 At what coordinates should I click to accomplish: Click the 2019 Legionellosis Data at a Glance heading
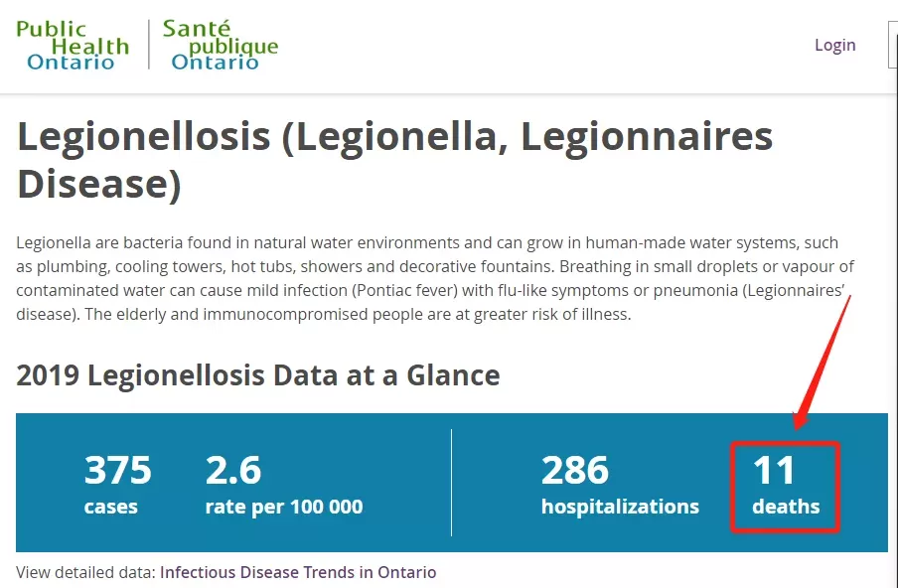[257, 375]
